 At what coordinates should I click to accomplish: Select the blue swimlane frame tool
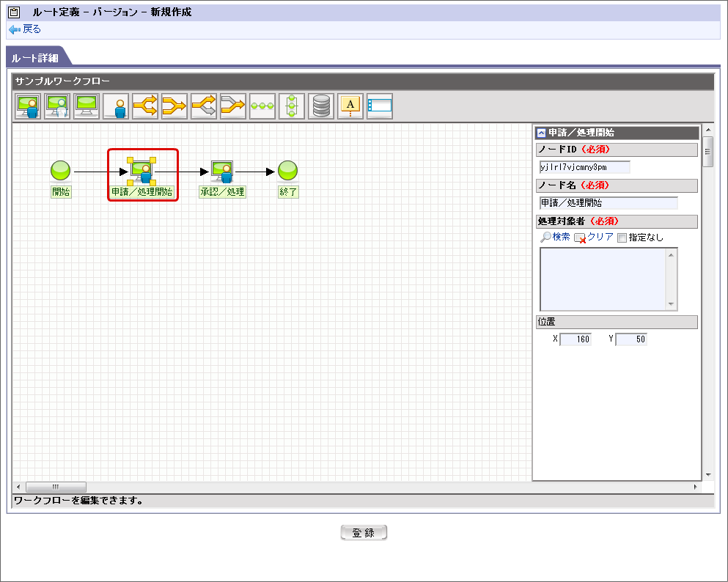click(380, 106)
